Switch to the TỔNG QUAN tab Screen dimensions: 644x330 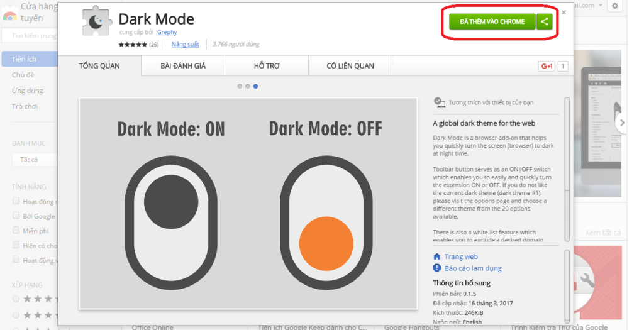99,65
